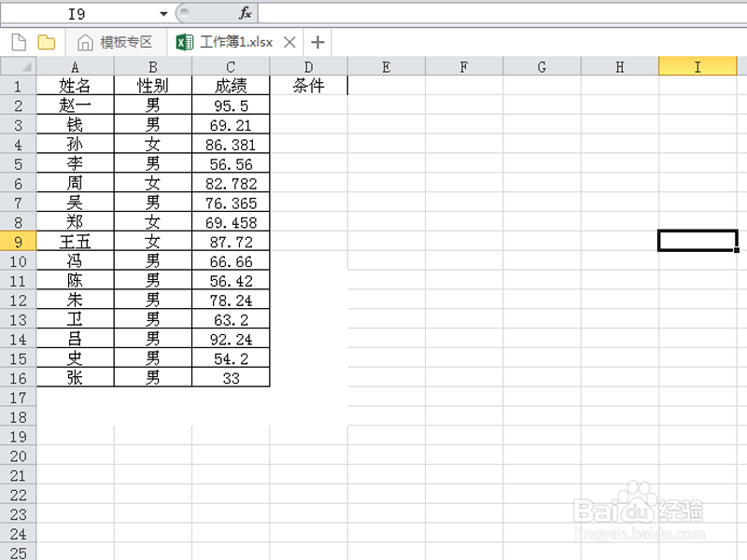The image size is (747, 560).
Task: Select column H header
Action: tap(620, 66)
